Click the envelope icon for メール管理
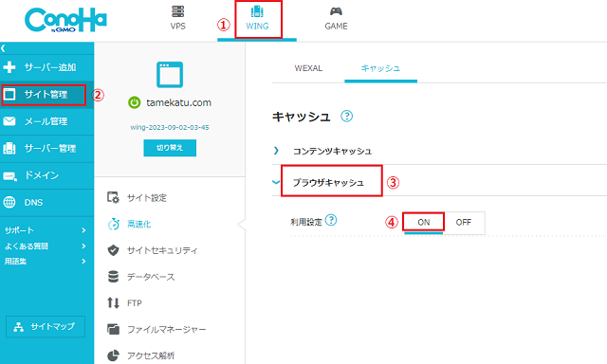 point(9,121)
